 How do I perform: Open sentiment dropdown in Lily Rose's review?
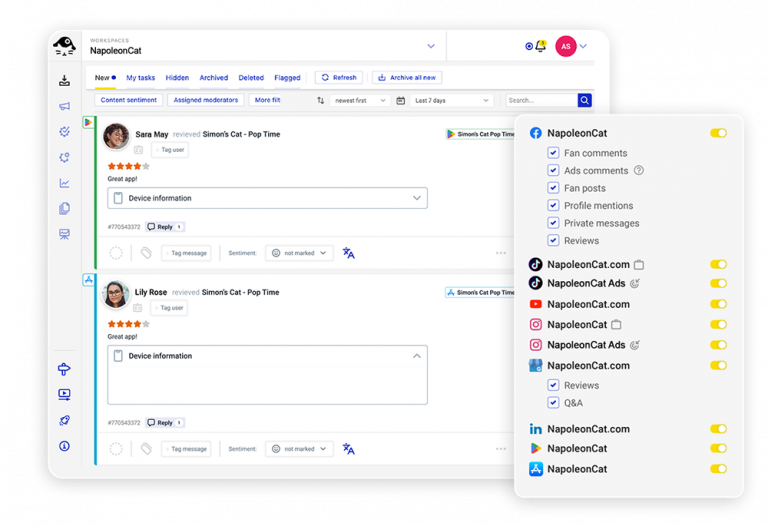pos(299,449)
